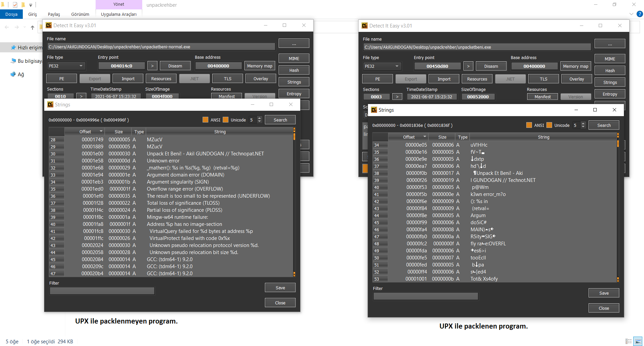Open TLS in the right DIE window
The width and height of the screenshot is (644, 346).
(x=544, y=79)
